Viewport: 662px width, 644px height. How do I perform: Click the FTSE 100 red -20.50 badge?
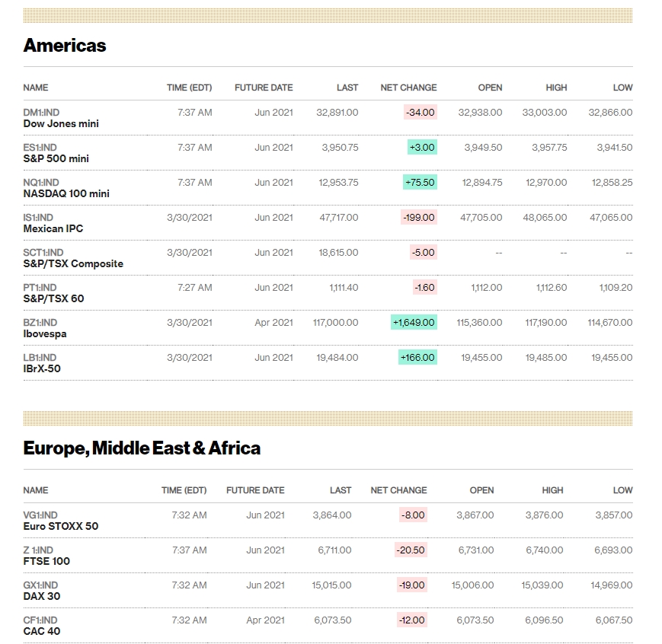(x=411, y=550)
